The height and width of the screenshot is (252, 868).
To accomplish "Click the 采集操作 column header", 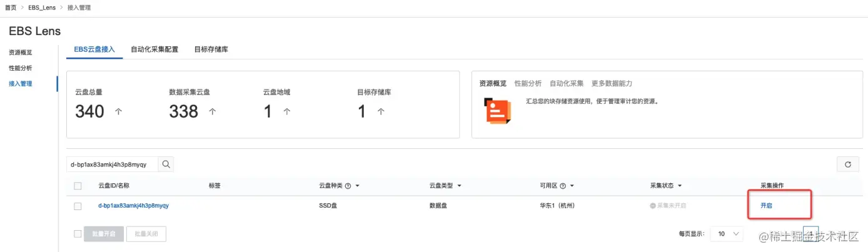I will click(x=772, y=186).
